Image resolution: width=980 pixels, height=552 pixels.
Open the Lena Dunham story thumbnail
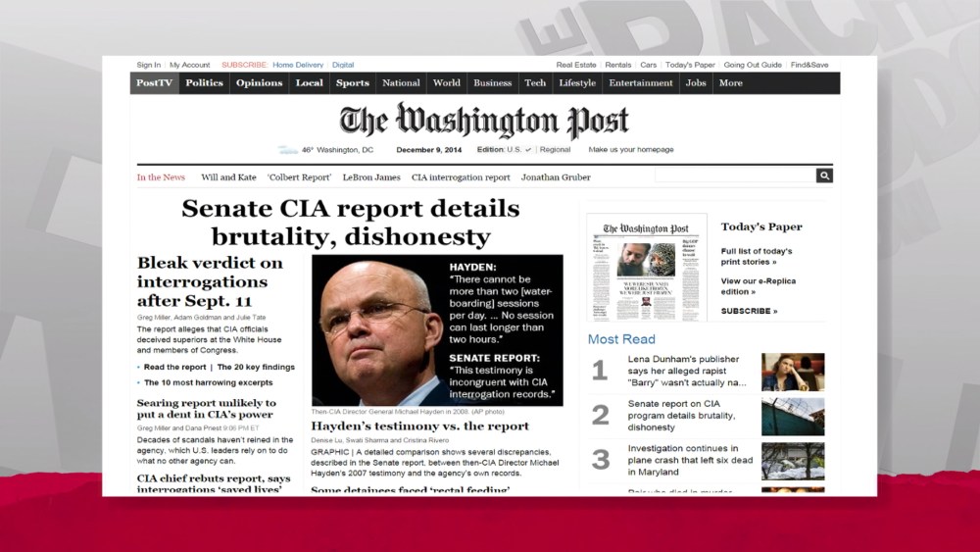[793, 372]
